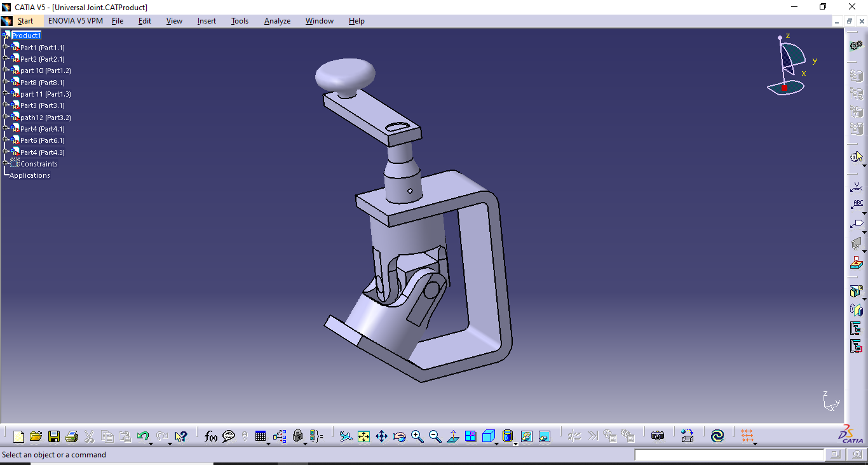The height and width of the screenshot is (465, 868).
Task: Toggle Swap Visible Space icon
Action: [x=544, y=436]
